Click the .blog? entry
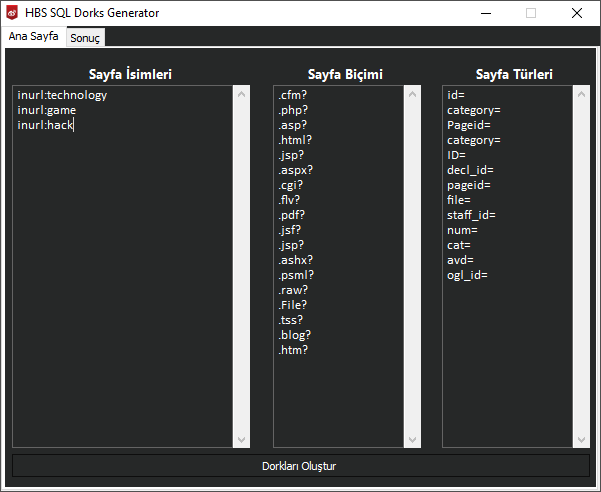 coord(294,335)
